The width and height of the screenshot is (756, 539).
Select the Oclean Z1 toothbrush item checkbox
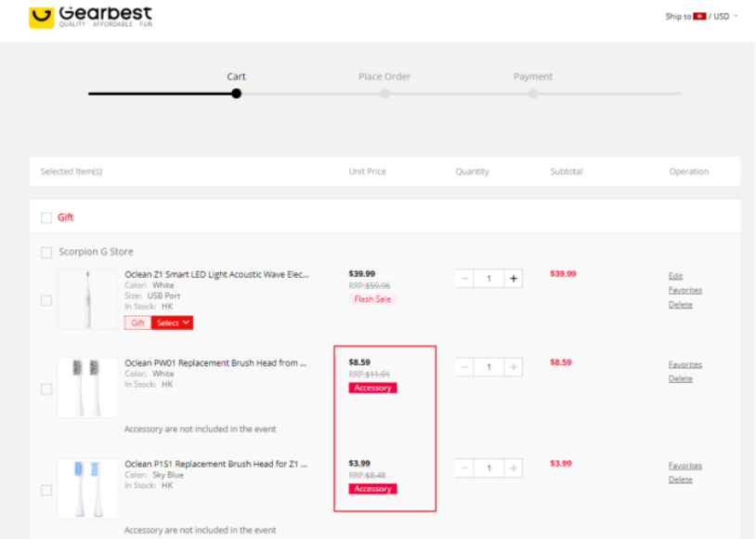click(46, 300)
